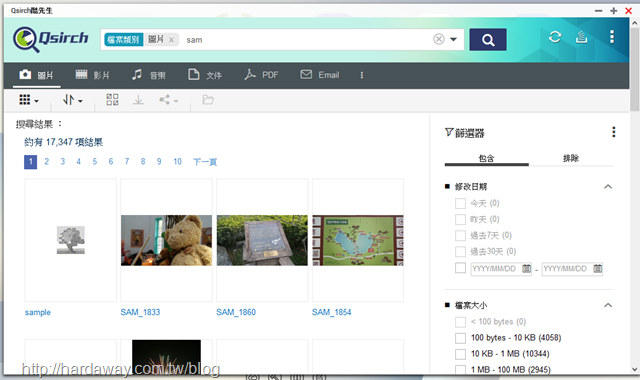Open the SAM_1860 stone plaque thumbnail
Screen dimensions: 640x380
coord(262,240)
